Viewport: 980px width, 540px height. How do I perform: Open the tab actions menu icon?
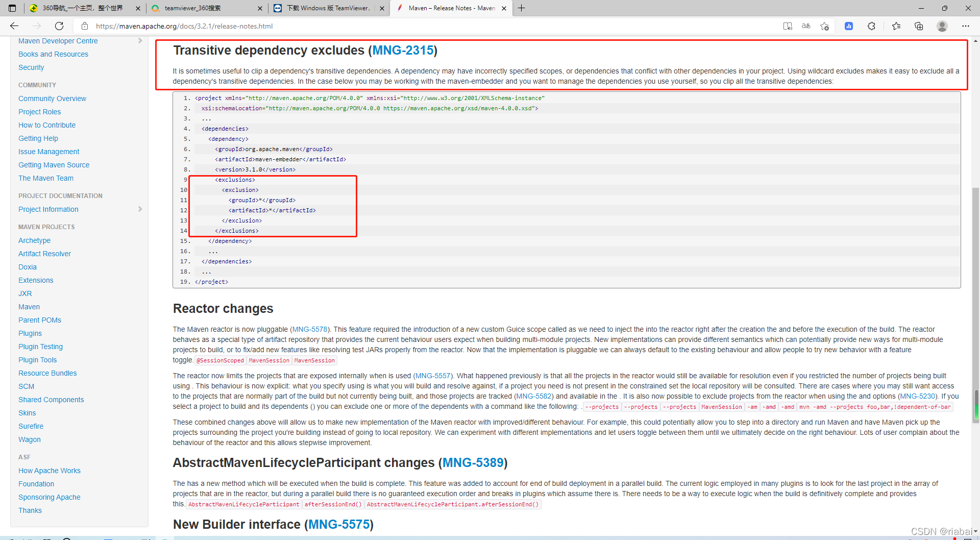pos(12,8)
